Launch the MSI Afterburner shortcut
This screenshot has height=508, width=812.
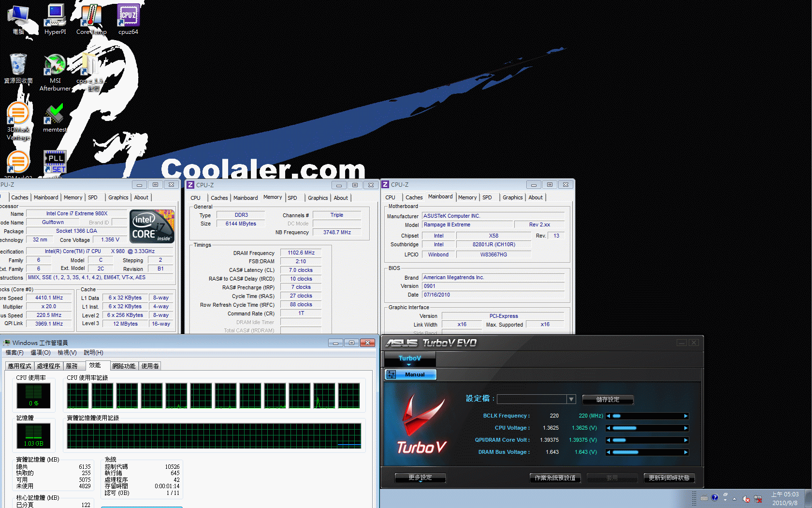tap(55, 72)
